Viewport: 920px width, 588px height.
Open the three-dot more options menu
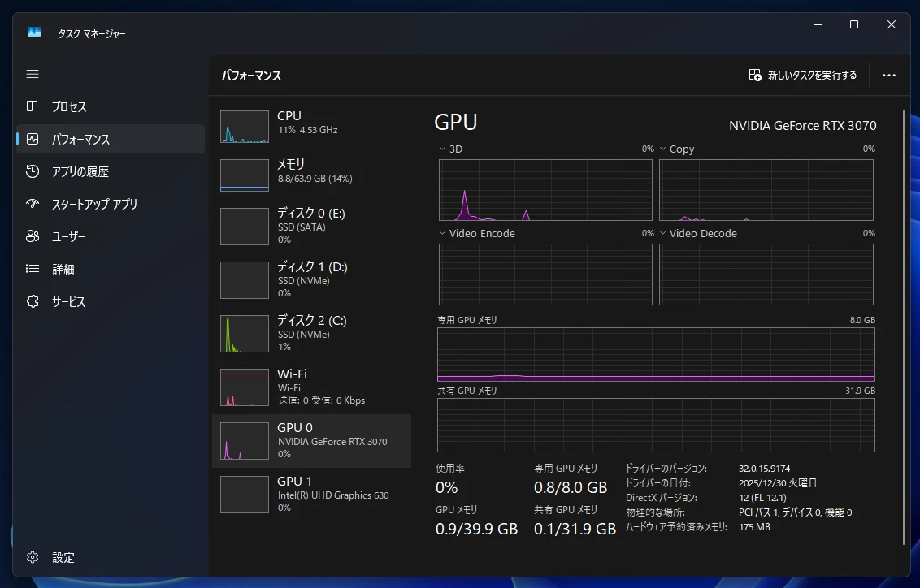click(888, 76)
